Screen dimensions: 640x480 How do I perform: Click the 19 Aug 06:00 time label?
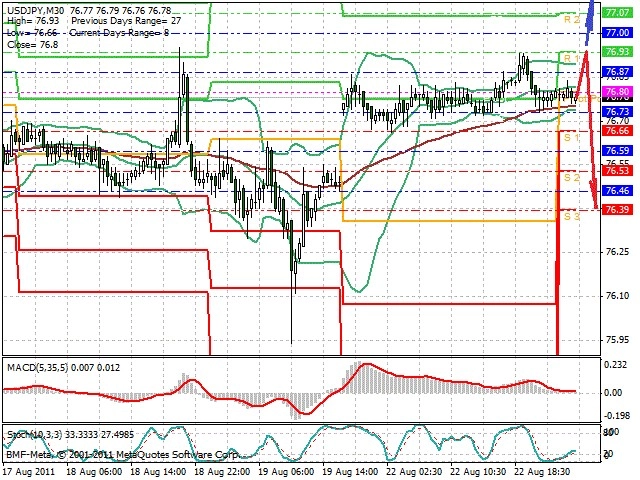click(x=287, y=472)
